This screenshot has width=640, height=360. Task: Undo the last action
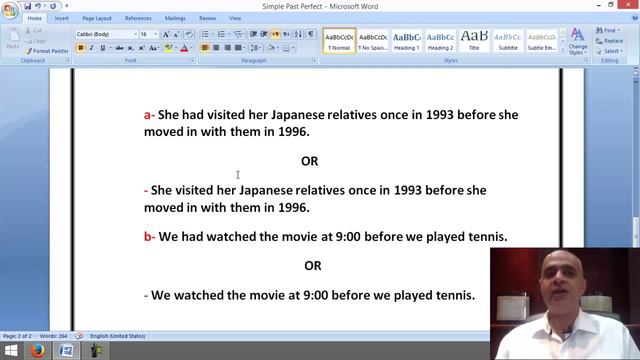click(x=38, y=6)
